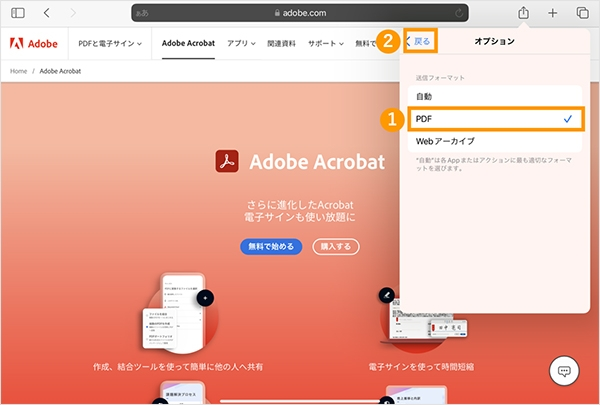Tap the plus badge on the phone illustration
Screen dimensions: 600x405
tap(205, 298)
